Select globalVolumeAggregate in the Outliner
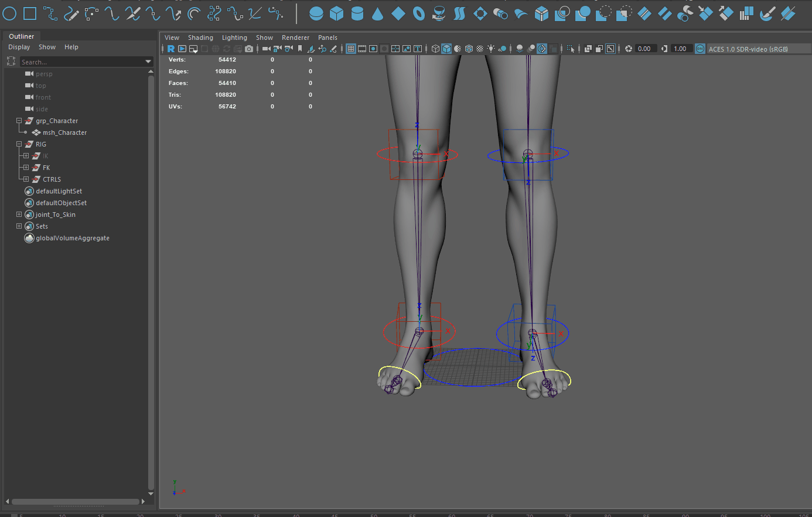 73,238
